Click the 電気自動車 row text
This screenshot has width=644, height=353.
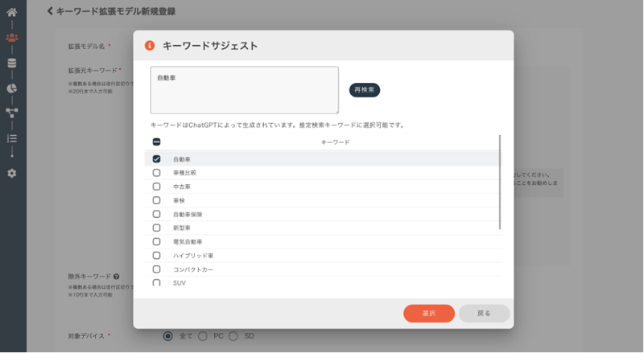pos(188,242)
